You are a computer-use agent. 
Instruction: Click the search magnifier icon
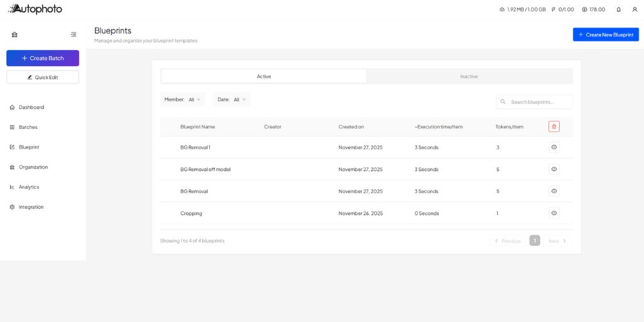tap(503, 102)
